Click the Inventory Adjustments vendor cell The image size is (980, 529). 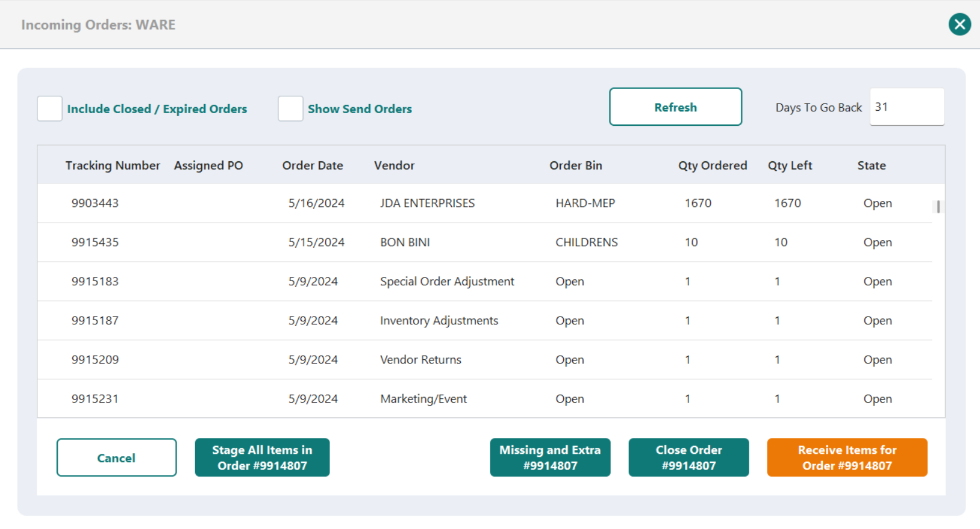[439, 321]
